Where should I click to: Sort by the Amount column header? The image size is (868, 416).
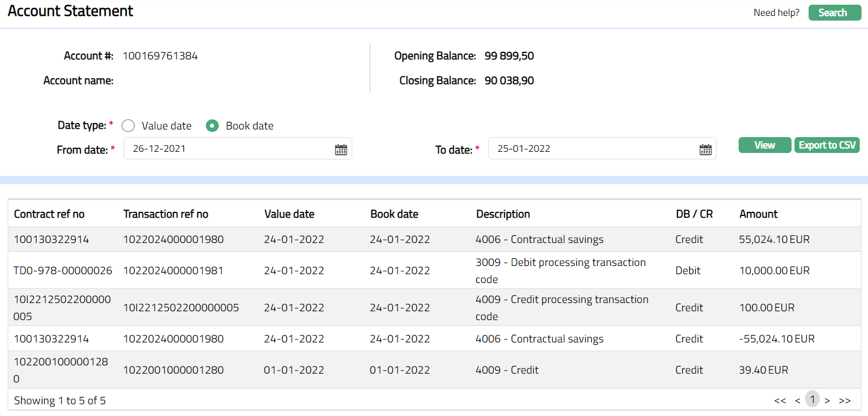pos(758,214)
